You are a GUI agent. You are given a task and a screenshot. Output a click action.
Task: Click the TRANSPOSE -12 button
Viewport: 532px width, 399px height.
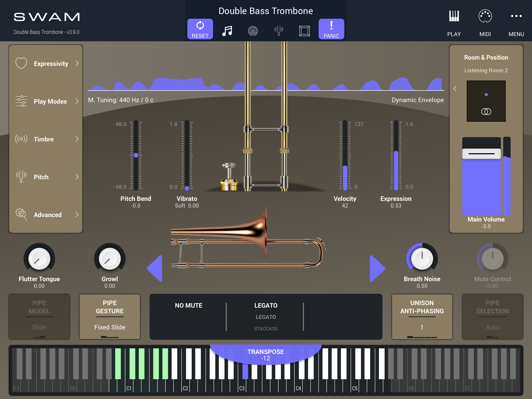266,355
